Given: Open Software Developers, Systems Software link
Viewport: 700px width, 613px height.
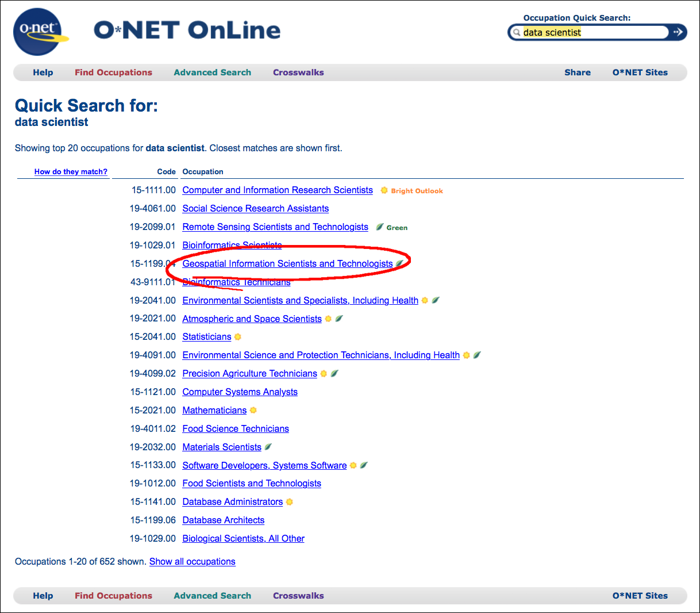Looking at the screenshot, I should 264,465.
